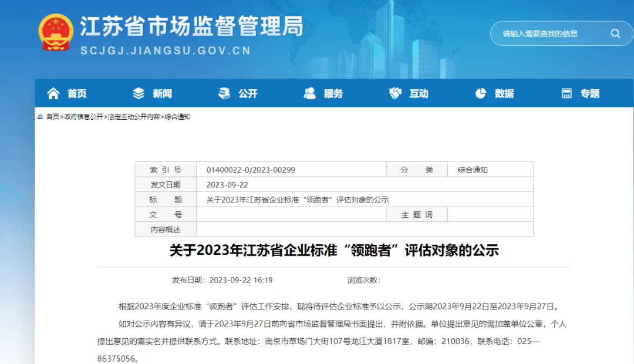The height and width of the screenshot is (364, 634).
Task: Follow the 综合通知 breadcrumb link
Action: [x=177, y=117]
